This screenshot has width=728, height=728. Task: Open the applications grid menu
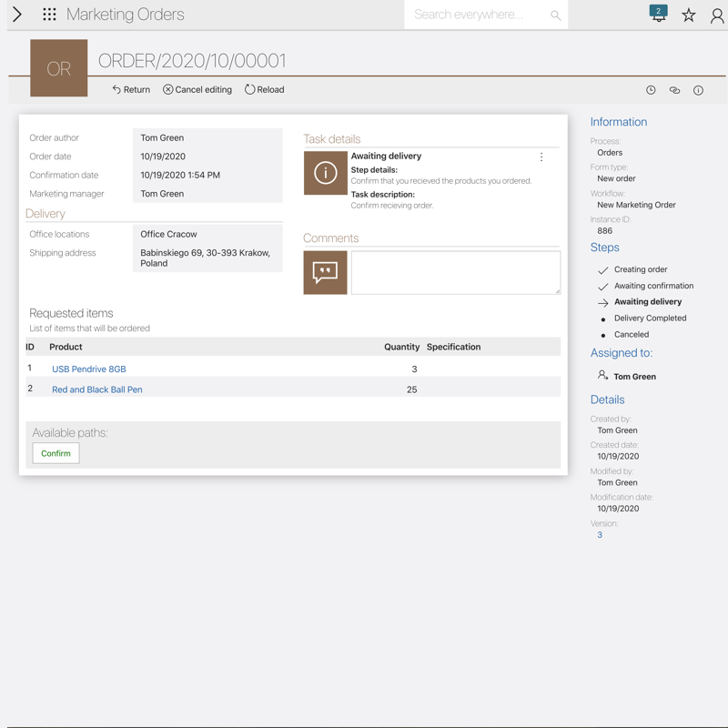coord(49,15)
